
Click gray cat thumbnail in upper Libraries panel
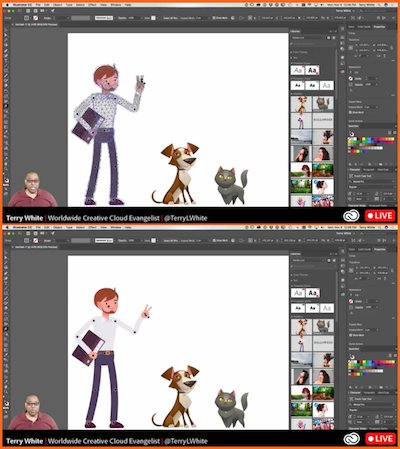(323, 104)
